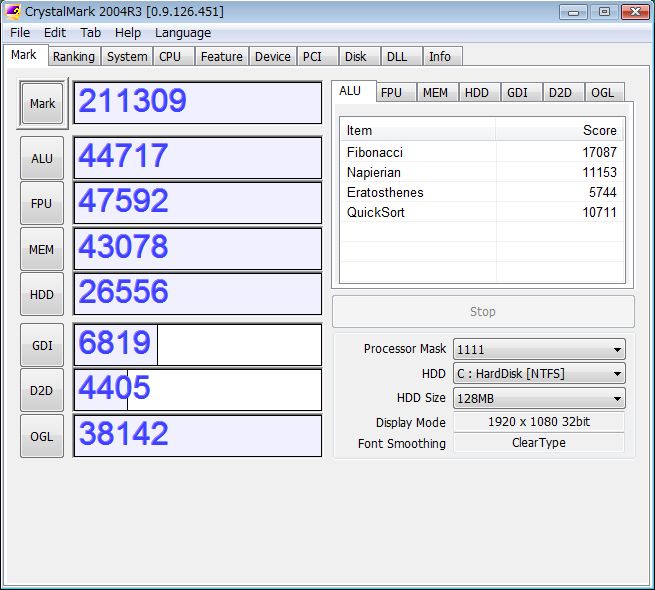Click the Score column header
The image size is (655, 590).
tap(560, 130)
